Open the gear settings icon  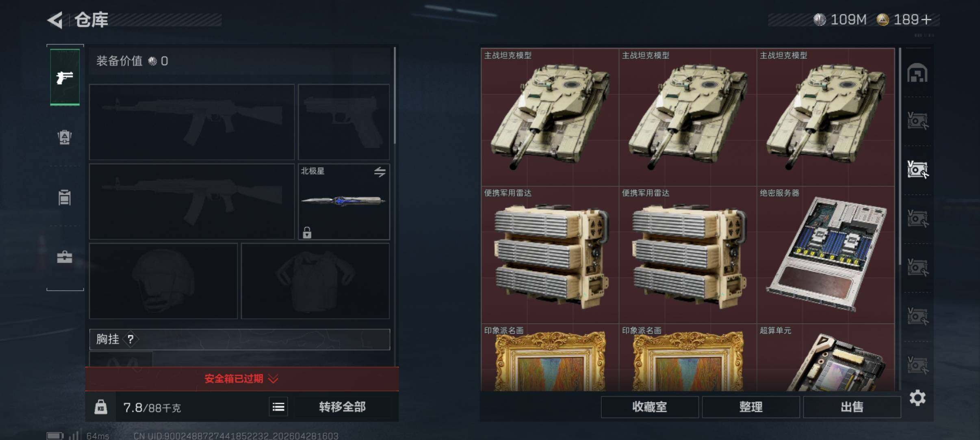coord(917,398)
